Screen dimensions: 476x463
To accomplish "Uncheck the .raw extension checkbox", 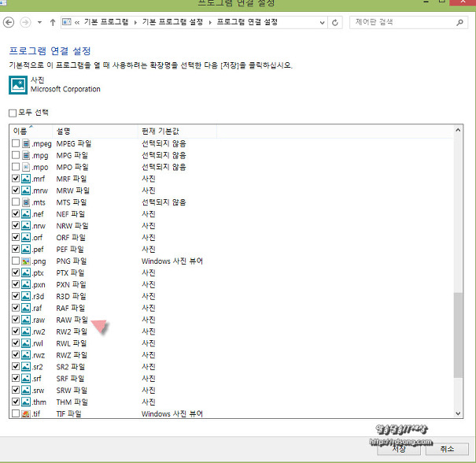I will pos(16,320).
